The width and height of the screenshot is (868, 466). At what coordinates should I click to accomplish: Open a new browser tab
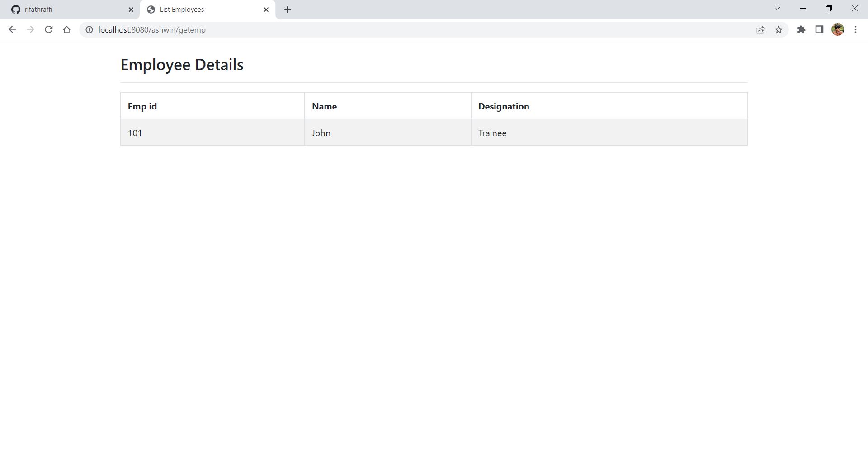[288, 9]
